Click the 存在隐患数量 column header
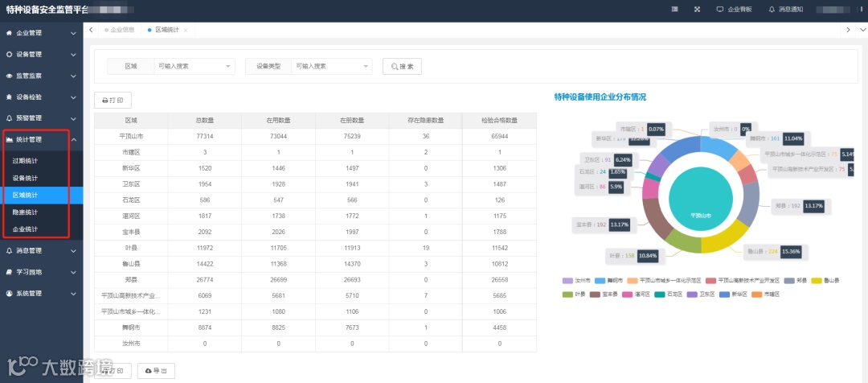This screenshot has height=383, width=868. (x=426, y=120)
